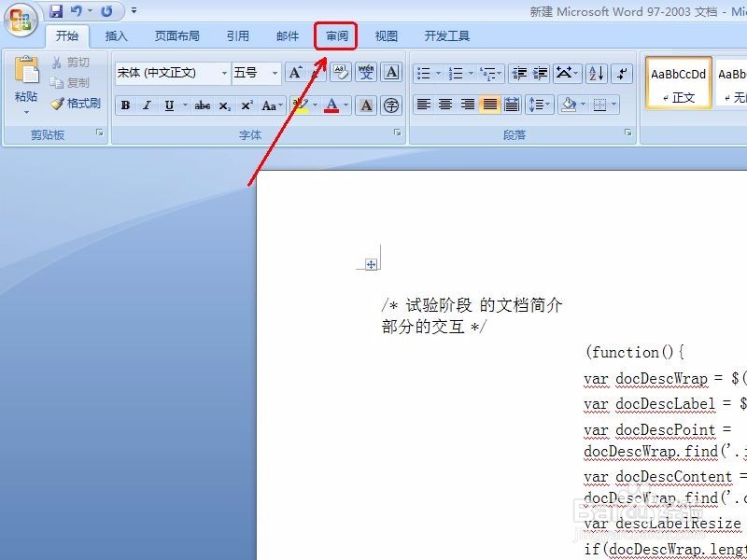The width and height of the screenshot is (747, 560).
Task: Select the 开始 tab
Action: point(66,36)
